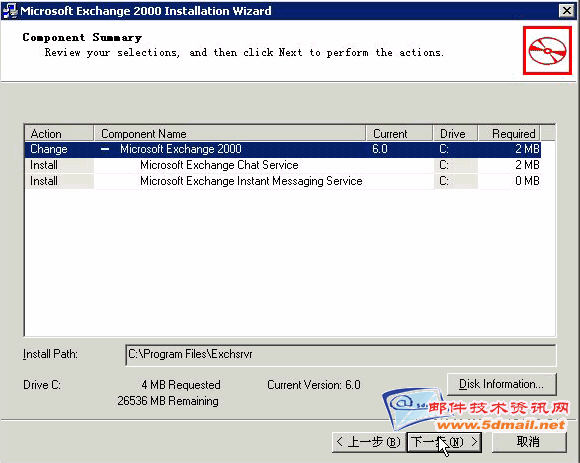Screen dimensions: 580x463
Task: Open Change action dropdown for Exchange 2000
Action: [59, 149]
